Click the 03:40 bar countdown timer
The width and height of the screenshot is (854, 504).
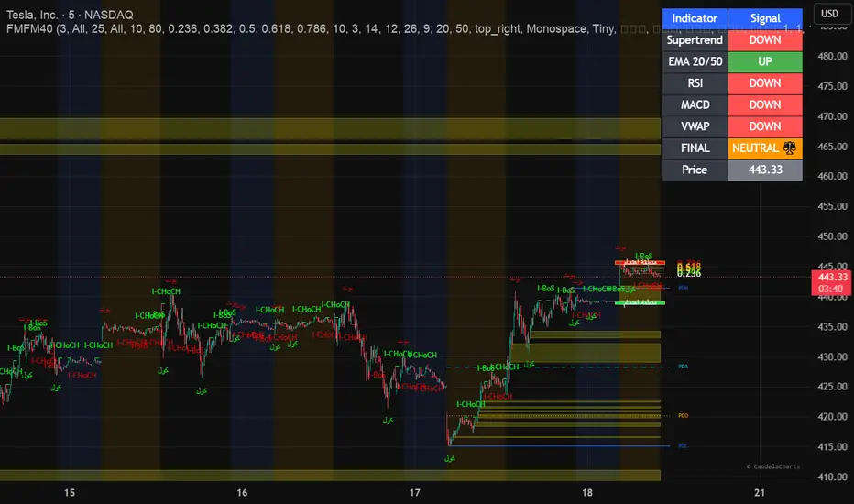pos(831,289)
